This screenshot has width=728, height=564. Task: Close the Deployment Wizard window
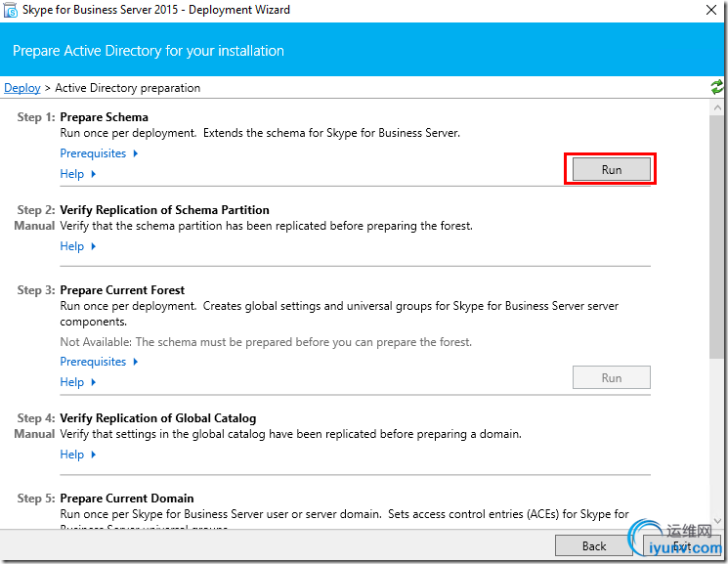pyautogui.click(x=708, y=11)
